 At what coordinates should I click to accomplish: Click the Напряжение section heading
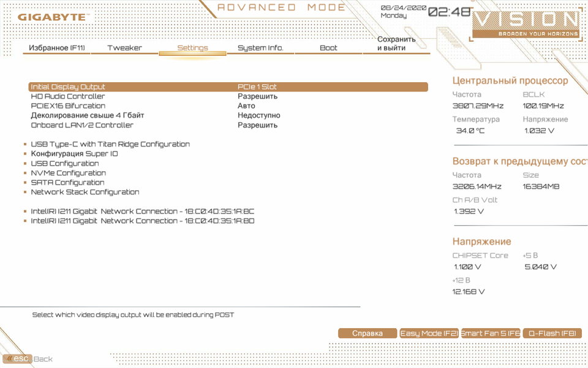(x=481, y=241)
